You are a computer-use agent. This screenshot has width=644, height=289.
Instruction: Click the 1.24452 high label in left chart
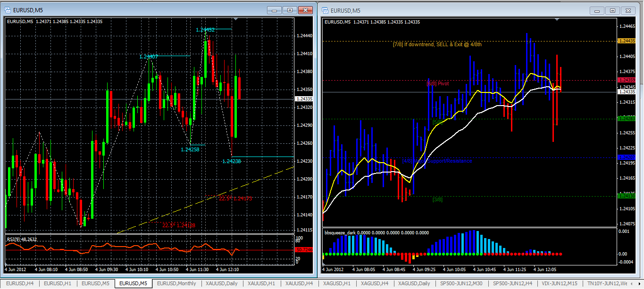click(x=205, y=30)
